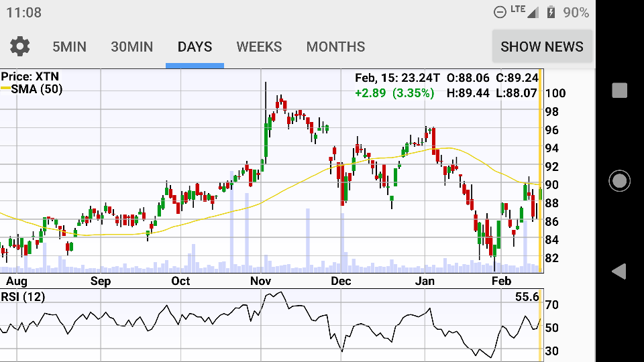Tap the Jan label on time axis

point(425,281)
